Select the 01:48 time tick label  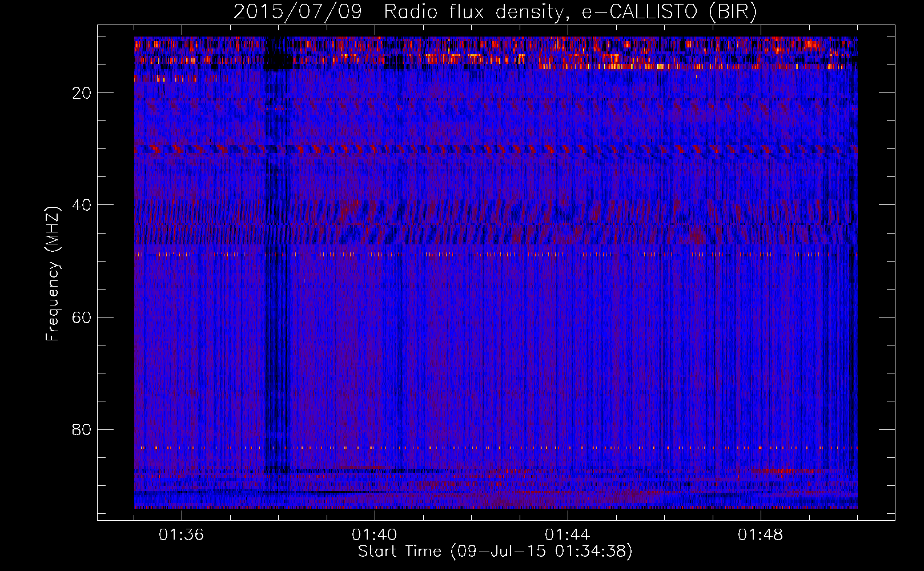pyautogui.click(x=760, y=535)
